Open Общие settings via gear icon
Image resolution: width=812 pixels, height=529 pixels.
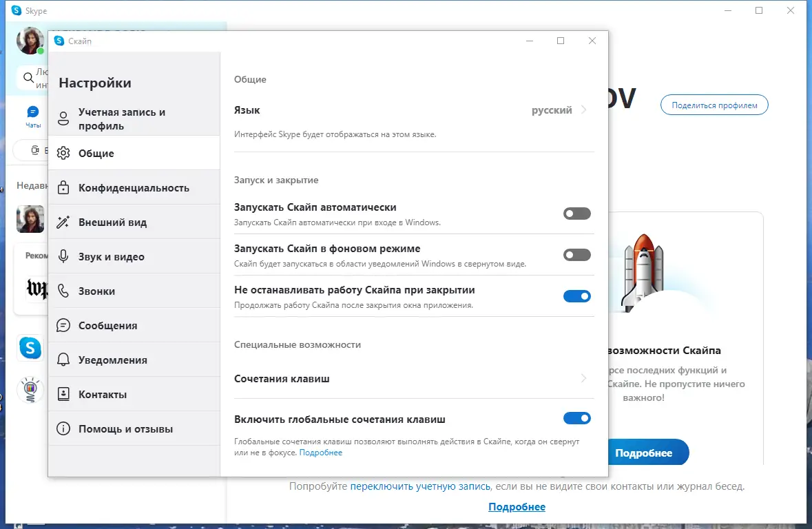[63, 153]
